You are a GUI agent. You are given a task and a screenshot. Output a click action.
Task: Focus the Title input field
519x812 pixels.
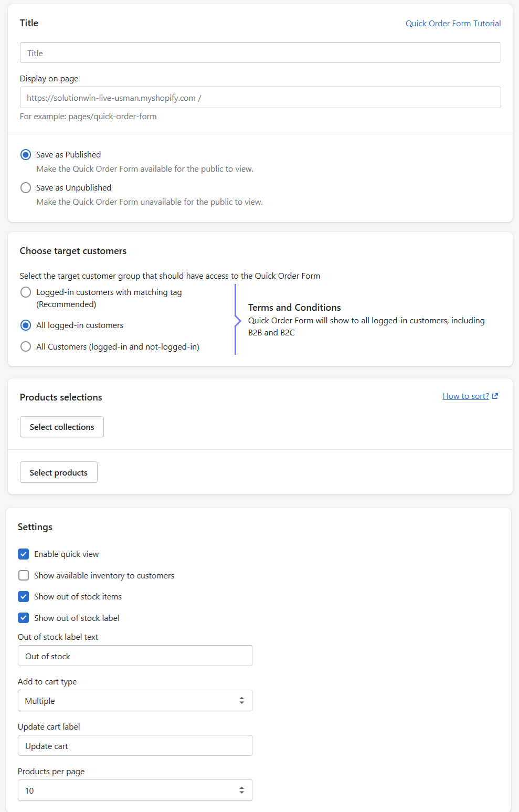point(260,53)
